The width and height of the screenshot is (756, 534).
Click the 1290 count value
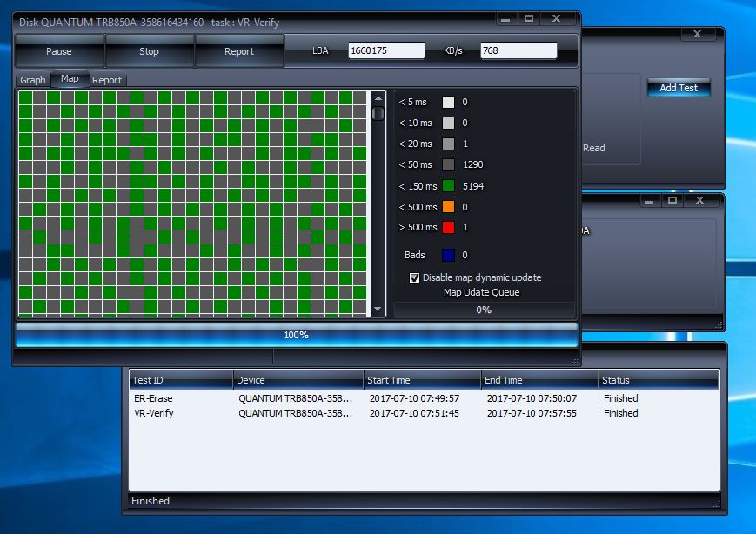tap(473, 165)
